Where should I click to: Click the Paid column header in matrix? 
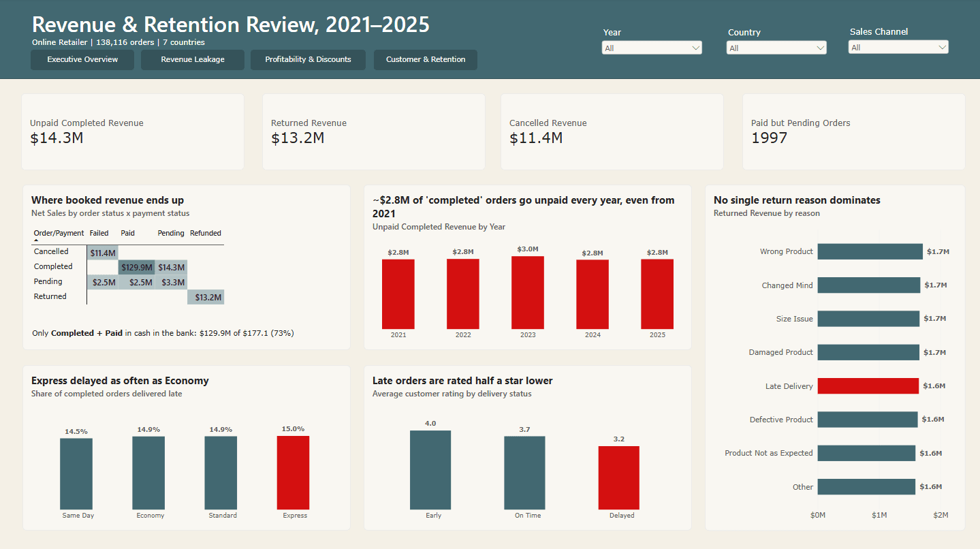point(127,233)
